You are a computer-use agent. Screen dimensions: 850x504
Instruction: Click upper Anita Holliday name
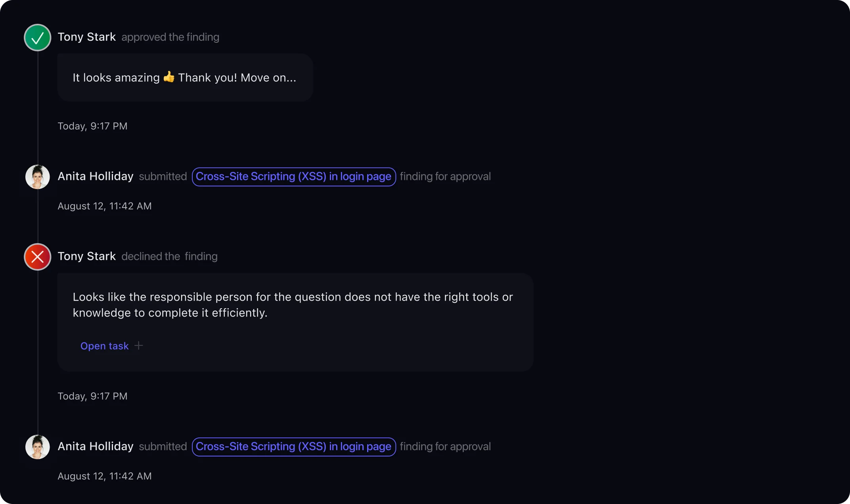pos(96,176)
